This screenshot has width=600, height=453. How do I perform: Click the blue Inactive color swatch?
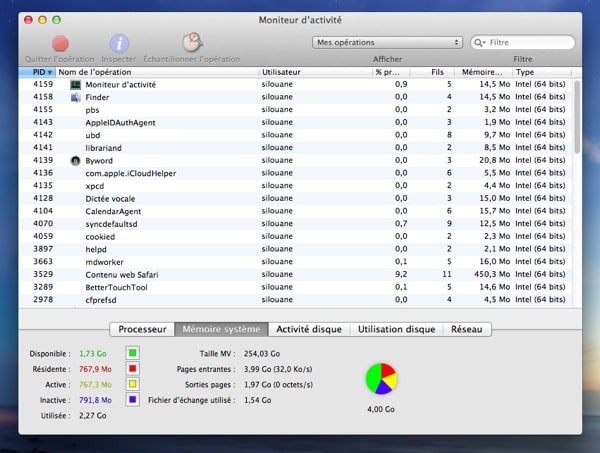tap(132, 399)
